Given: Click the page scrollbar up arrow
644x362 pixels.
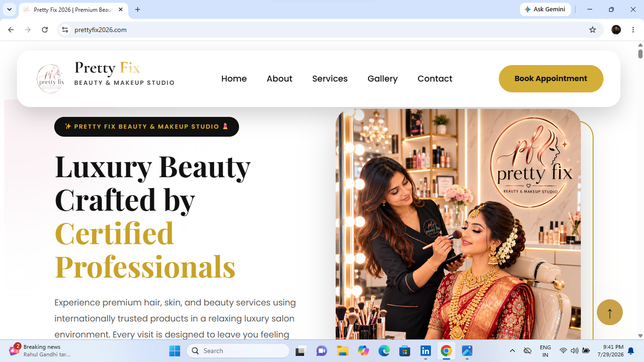Looking at the screenshot, I should [640, 44].
